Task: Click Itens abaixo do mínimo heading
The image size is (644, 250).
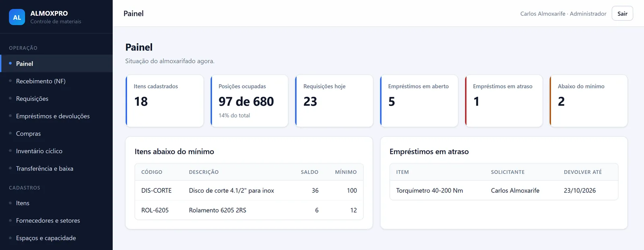Action: [174, 152]
